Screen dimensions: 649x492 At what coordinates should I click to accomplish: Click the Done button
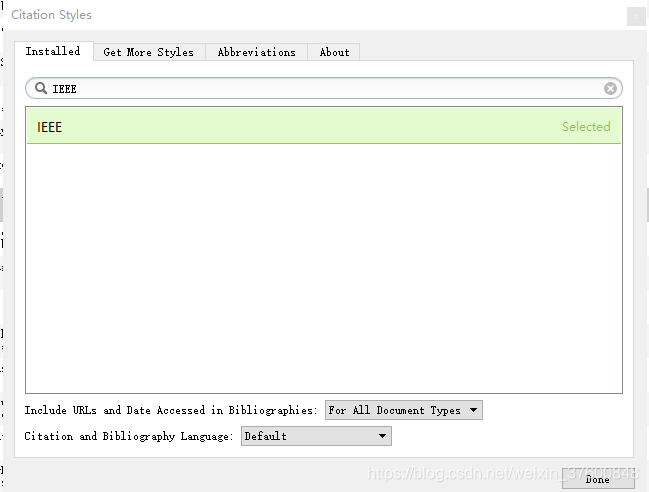point(598,479)
